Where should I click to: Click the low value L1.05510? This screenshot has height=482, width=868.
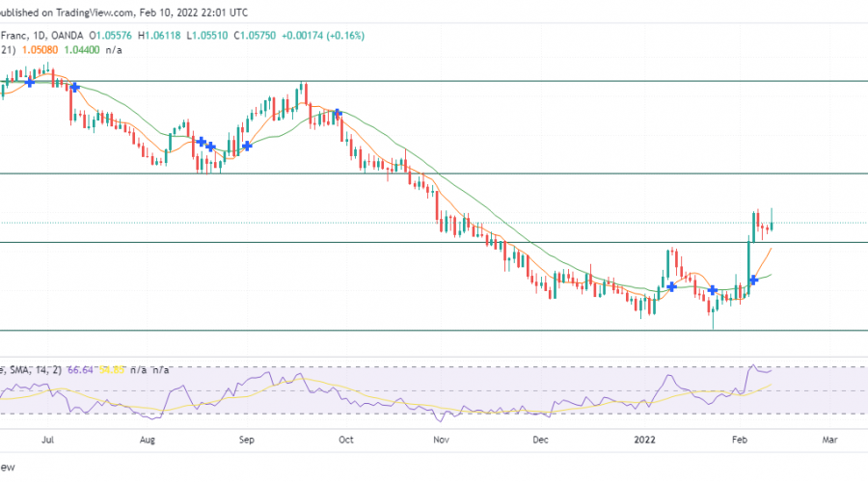click(207, 36)
